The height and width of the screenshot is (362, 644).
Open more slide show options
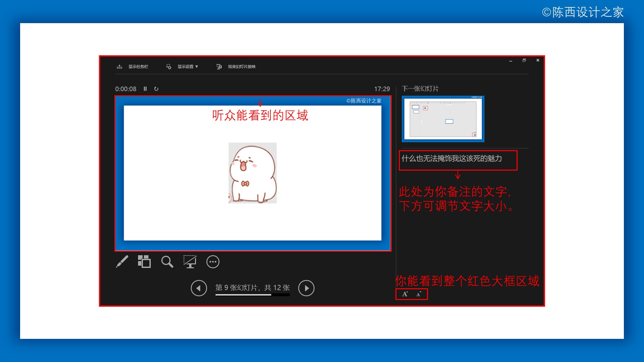[213, 262]
